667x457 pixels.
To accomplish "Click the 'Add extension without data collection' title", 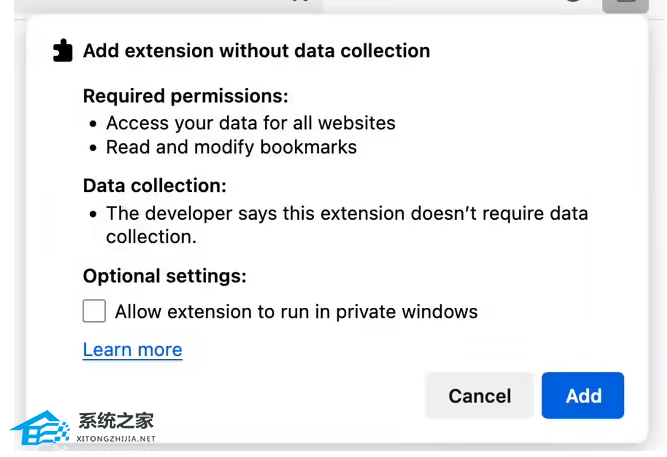I will point(256,51).
